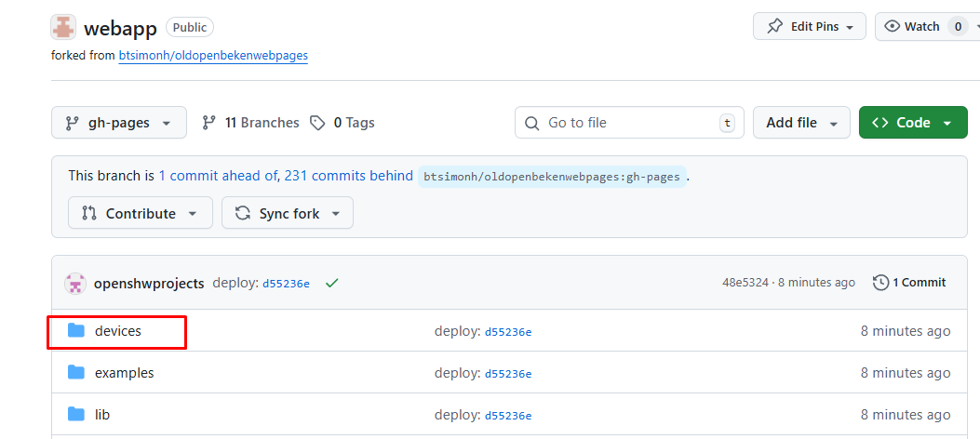Click the sync arrows icon in Sync fork
Image resolution: width=980 pixels, height=439 pixels.
[x=243, y=213]
